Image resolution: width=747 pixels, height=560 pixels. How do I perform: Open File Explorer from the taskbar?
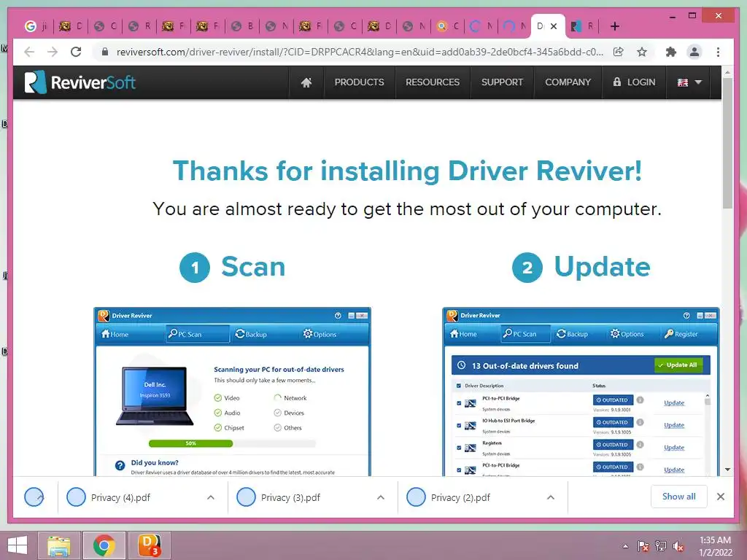[x=59, y=545]
